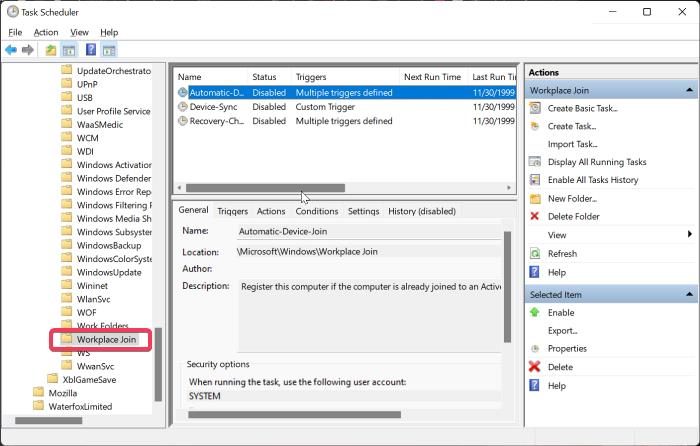
Task: Expand the View submenu arrow
Action: coord(690,234)
